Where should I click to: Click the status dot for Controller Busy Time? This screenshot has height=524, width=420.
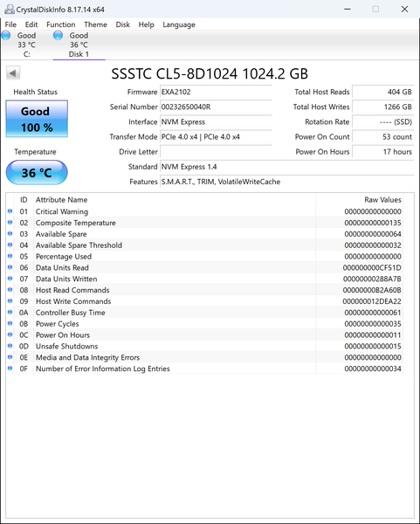(10, 313)
